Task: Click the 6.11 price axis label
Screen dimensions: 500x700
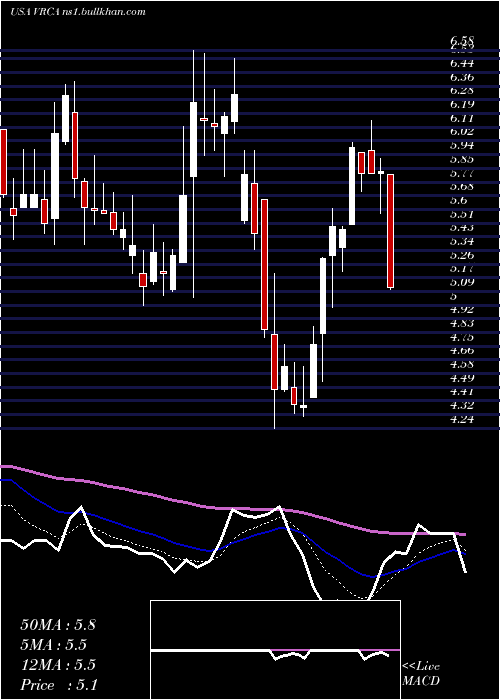Action: pos(462,118)
